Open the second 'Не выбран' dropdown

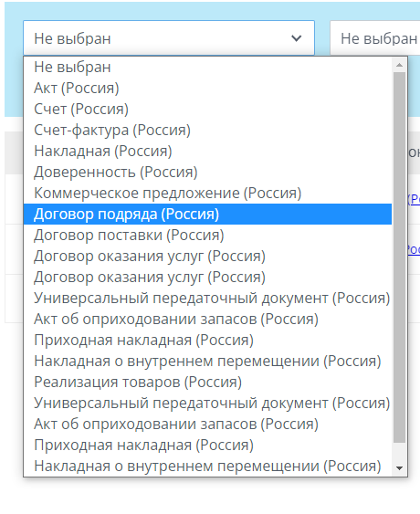[x=375, y=38]
